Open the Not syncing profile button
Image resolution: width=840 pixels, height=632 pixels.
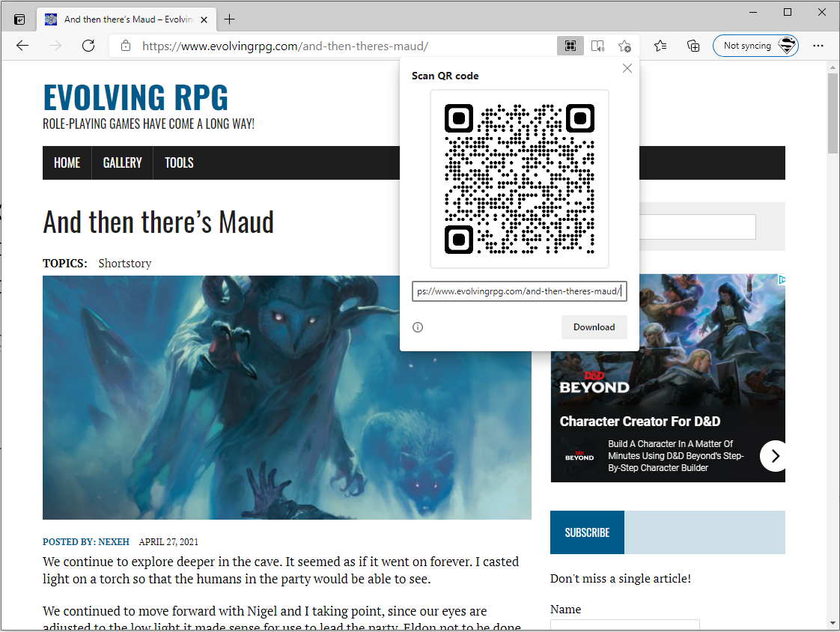[x=755, y=46]
